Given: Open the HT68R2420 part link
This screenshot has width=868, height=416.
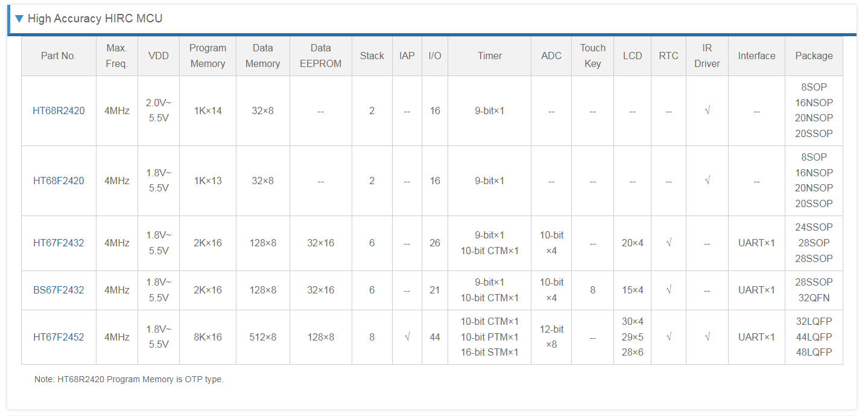Looking at the screenshot, I should tap(59, 110).
